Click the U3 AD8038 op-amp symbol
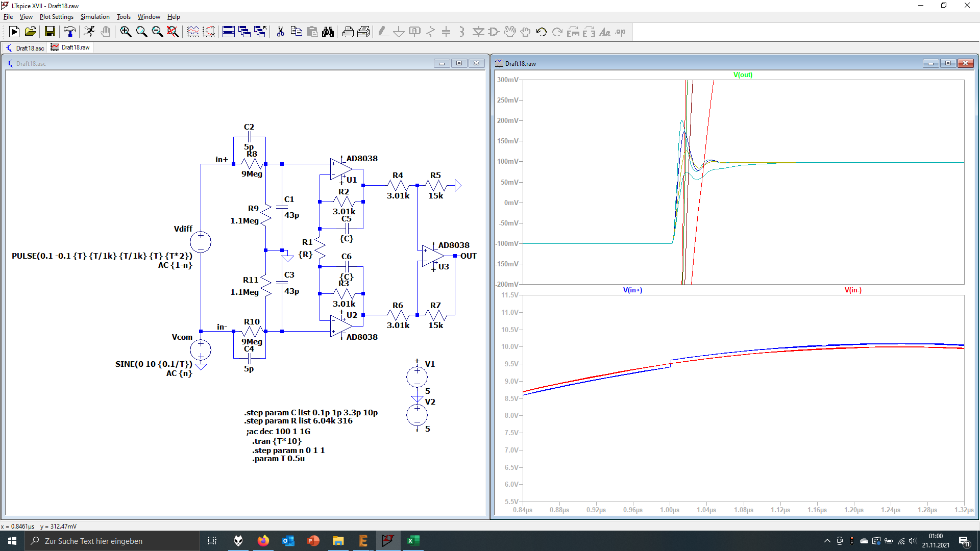Image resolution: width=980 pixels, height=551 pixels. (x=432, y=256)
